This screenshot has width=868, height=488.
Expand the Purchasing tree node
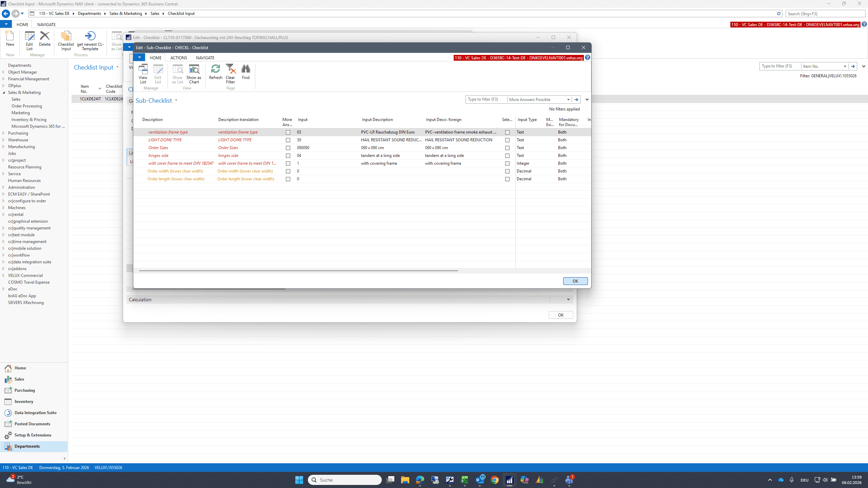click(4, 133)
